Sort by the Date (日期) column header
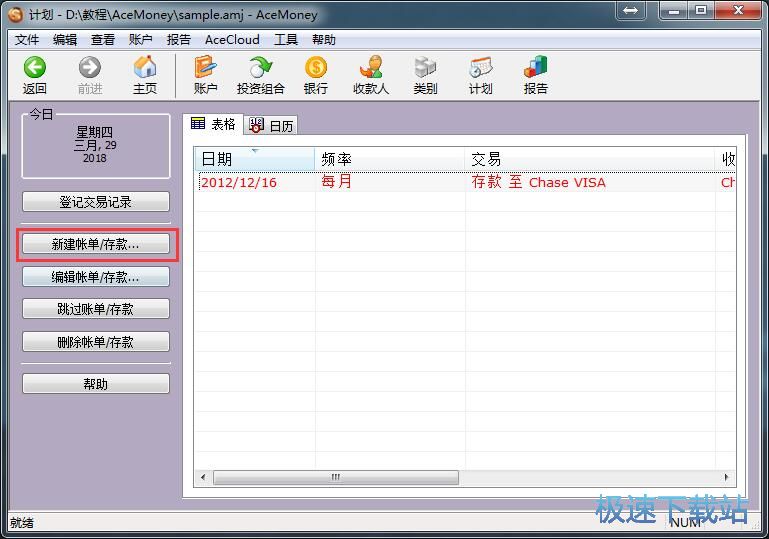Screen dimensions: 769x539 (254, 160)
